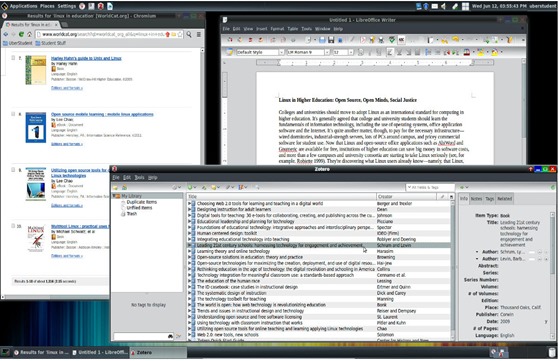Click the Spelling check icon in Writer
Viewport: 560px width, 361px height.
(x=392, y=40)
